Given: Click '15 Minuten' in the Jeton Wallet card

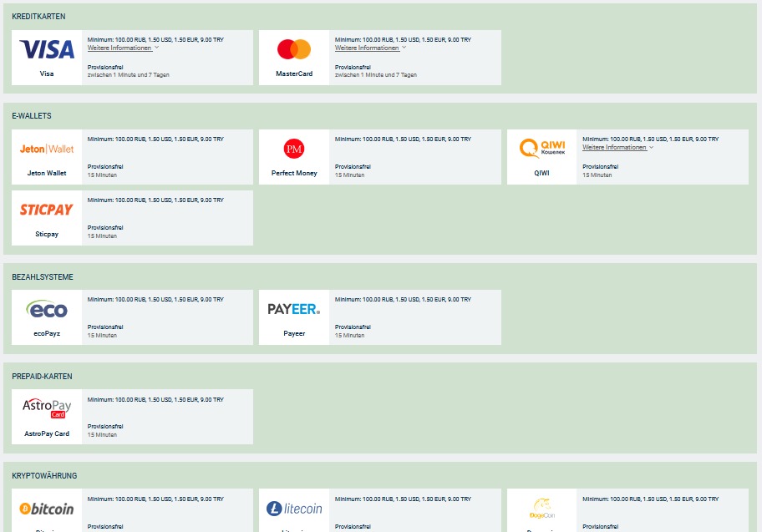Looking at the screenshot, I should pos(102,175).
